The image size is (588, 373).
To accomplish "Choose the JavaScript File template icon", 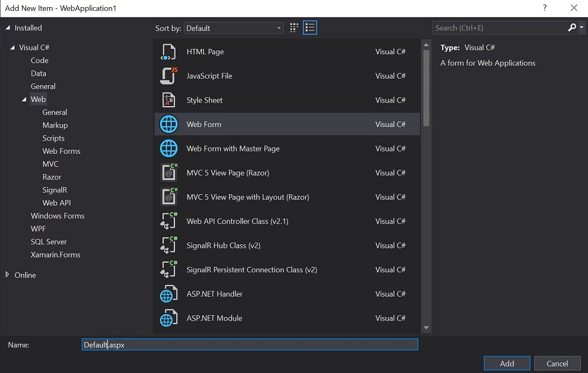I will 169,76.
